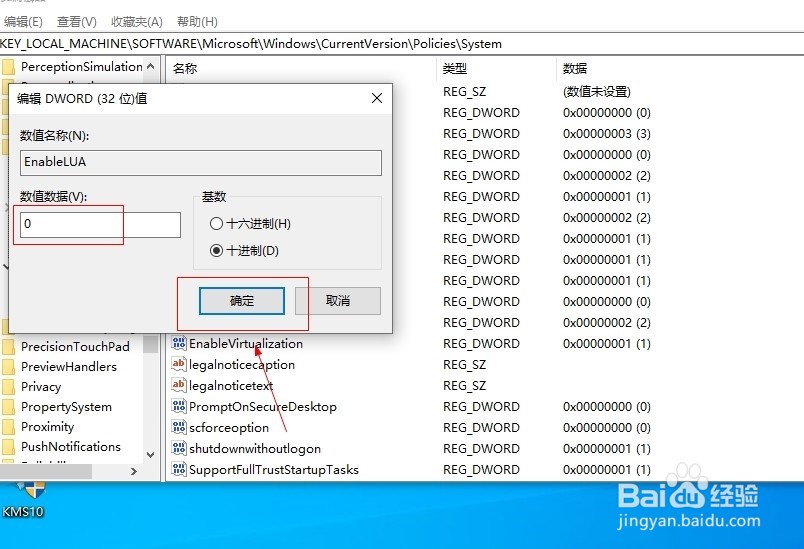804x549 pixels.
Task: Click the registry path address bar
Action: 402,44
